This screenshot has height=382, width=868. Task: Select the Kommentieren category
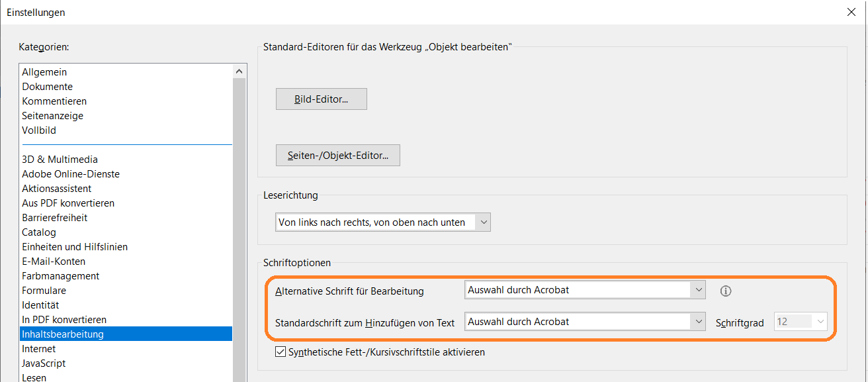click(54, 101)
